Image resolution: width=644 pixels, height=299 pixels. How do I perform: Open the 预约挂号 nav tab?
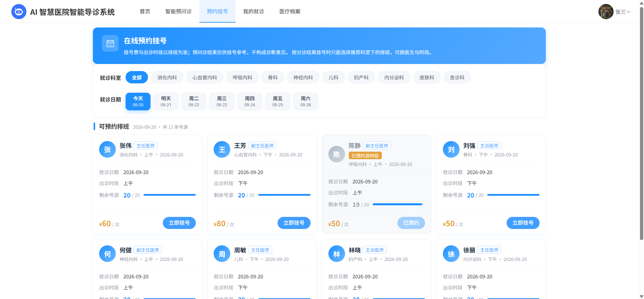217,11
